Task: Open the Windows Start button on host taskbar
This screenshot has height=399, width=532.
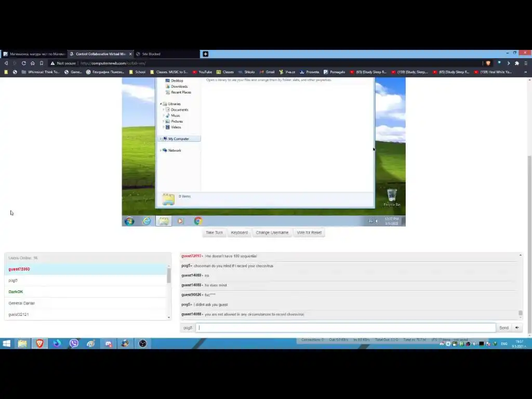Action: 6,343
